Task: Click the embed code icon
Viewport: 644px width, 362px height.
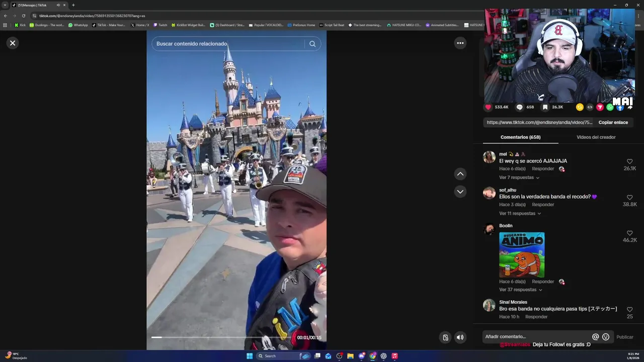Action: 590,107
